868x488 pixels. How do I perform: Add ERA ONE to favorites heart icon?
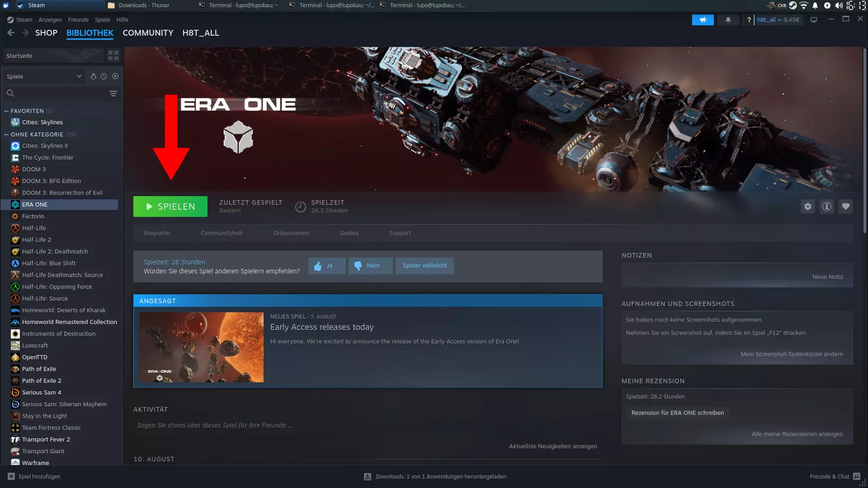(845, 206)
